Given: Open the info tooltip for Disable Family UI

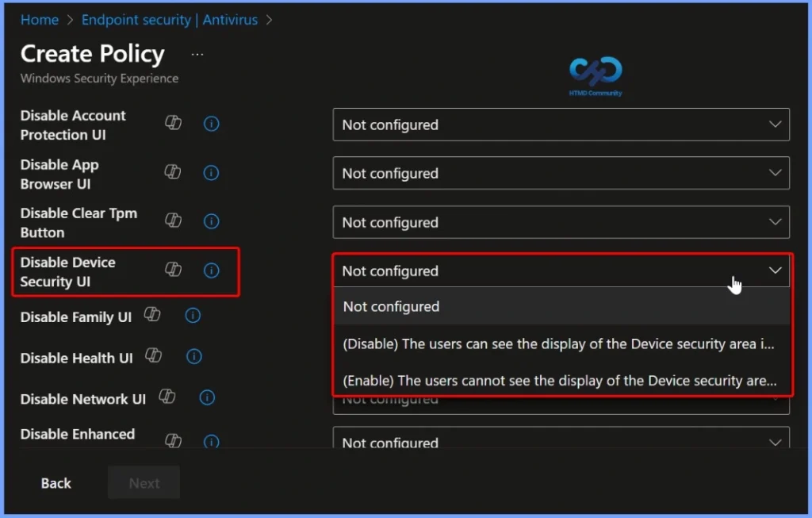Looking at the screenshot, I should (x=192, y=316).
